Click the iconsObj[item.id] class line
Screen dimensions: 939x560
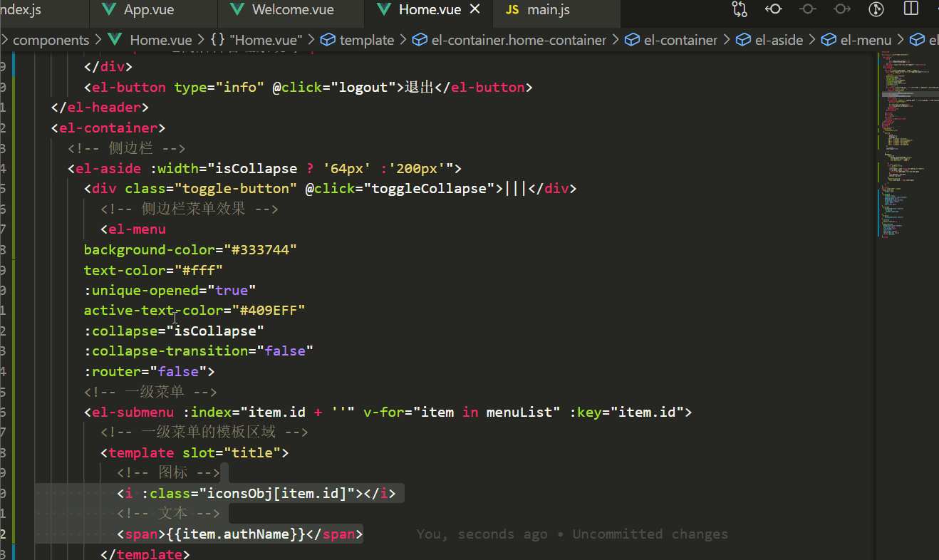256,494
